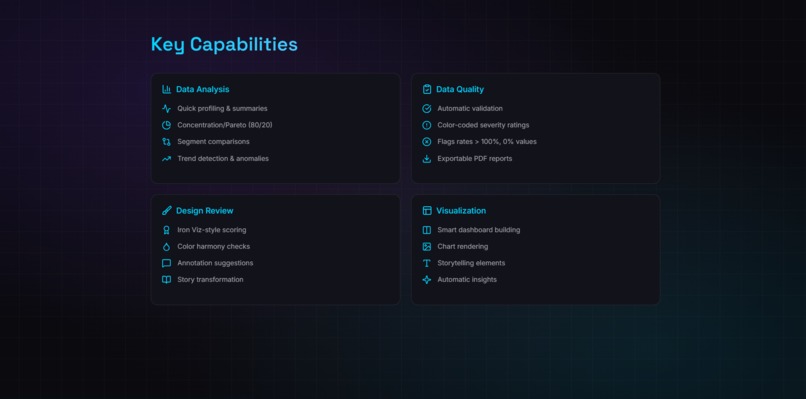
Task: Click the text T icon beside Storytelling elements
Action: [427, 263]
